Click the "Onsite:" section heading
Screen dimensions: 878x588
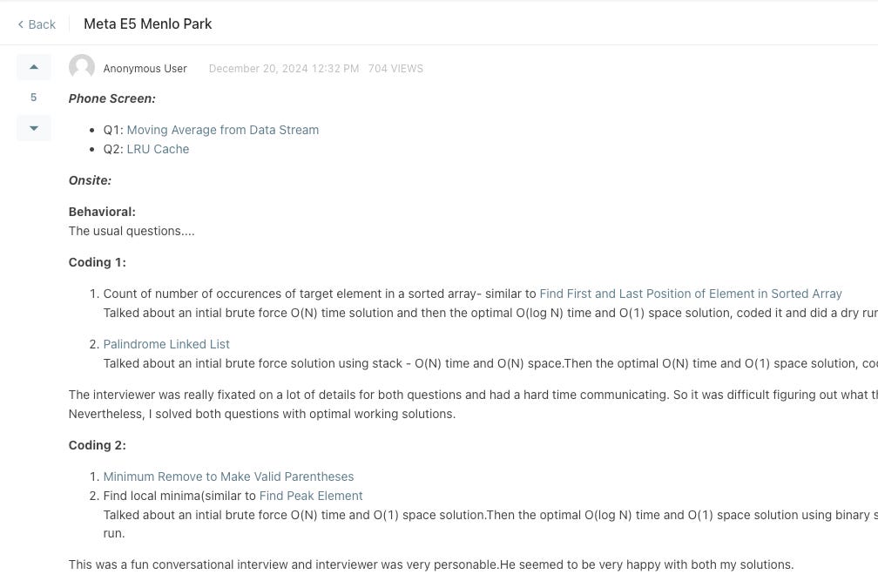coord(90,180)
